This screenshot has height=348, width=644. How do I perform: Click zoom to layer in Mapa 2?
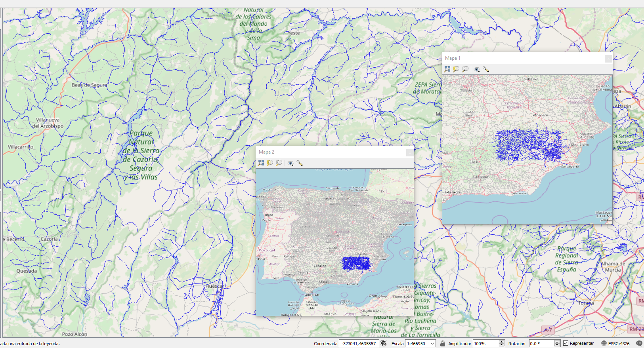(279, 163)
